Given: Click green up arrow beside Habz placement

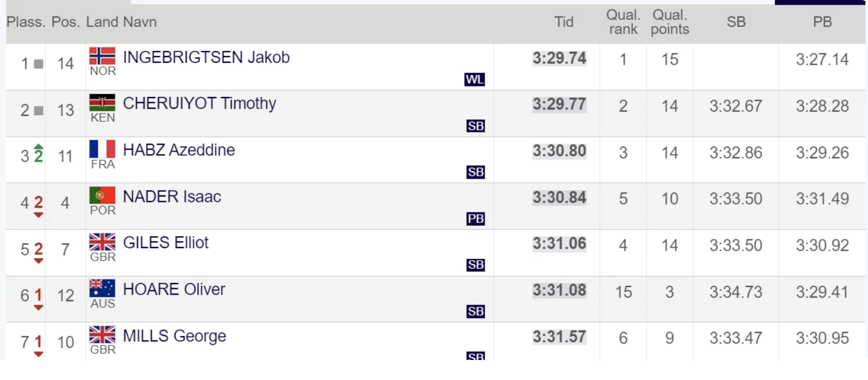Looking at the screenshot, I should [39, 146].
